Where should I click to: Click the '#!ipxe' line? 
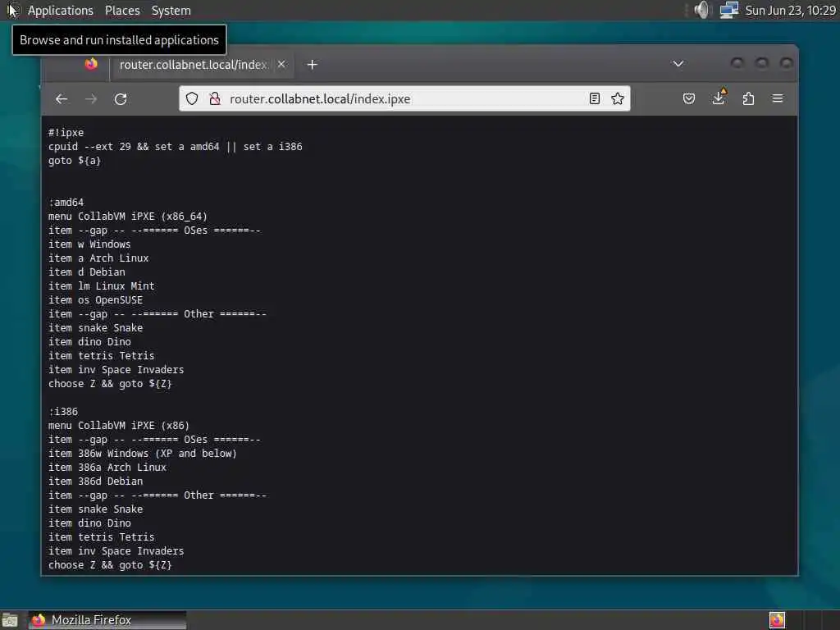66,132
